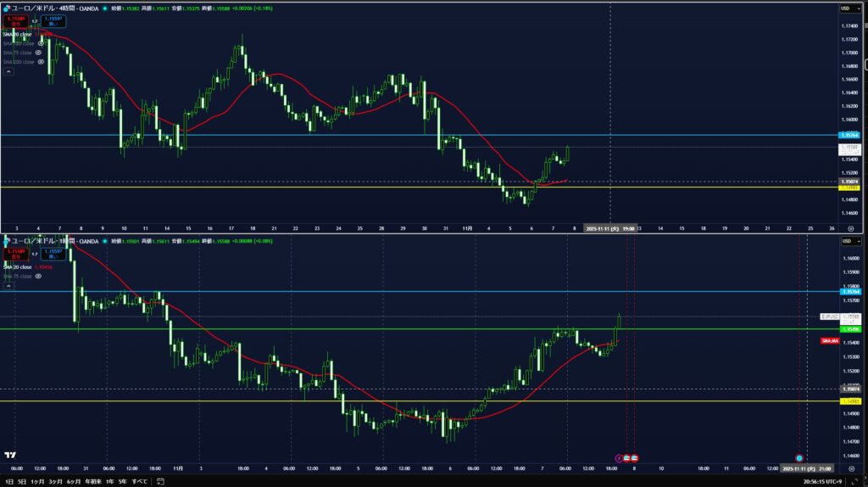Click the TradingView logo on lower chart
The width and height of the screenshot is (868, 487).
tap(11, 456)
